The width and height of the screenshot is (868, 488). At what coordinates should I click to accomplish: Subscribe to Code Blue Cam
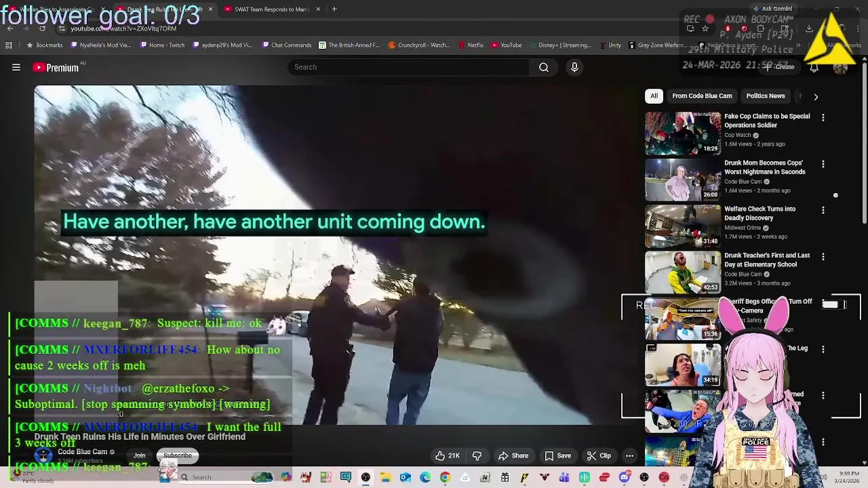click(177, 455)
